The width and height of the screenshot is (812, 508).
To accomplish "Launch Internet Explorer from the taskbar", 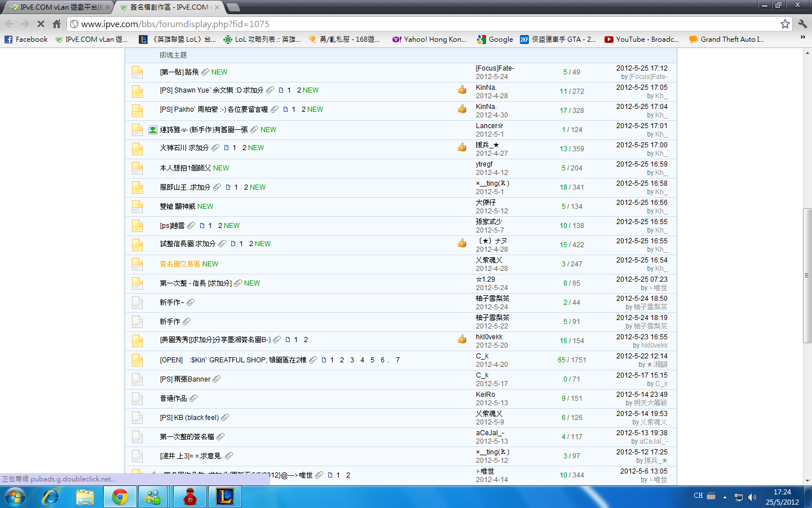I will pos(51,497).
